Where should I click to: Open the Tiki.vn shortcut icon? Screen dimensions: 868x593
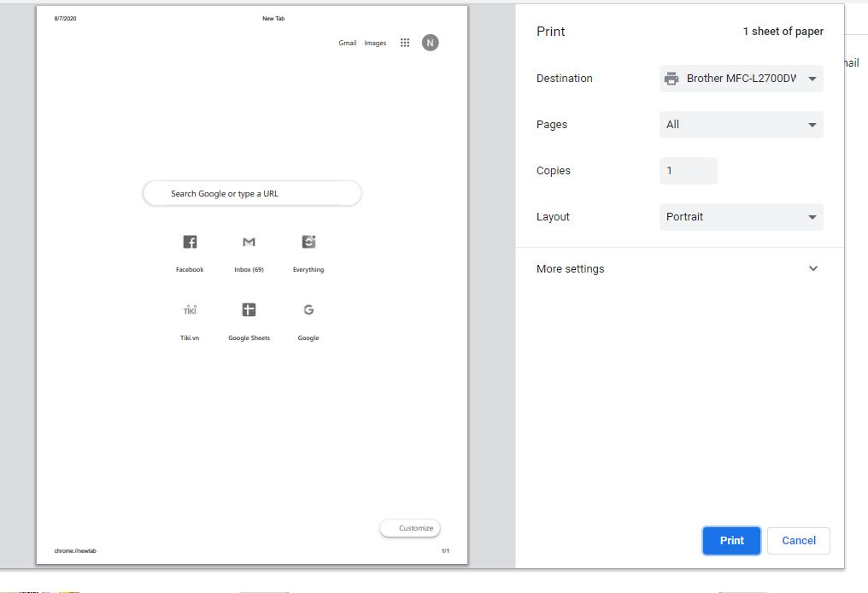pos(189,310)
